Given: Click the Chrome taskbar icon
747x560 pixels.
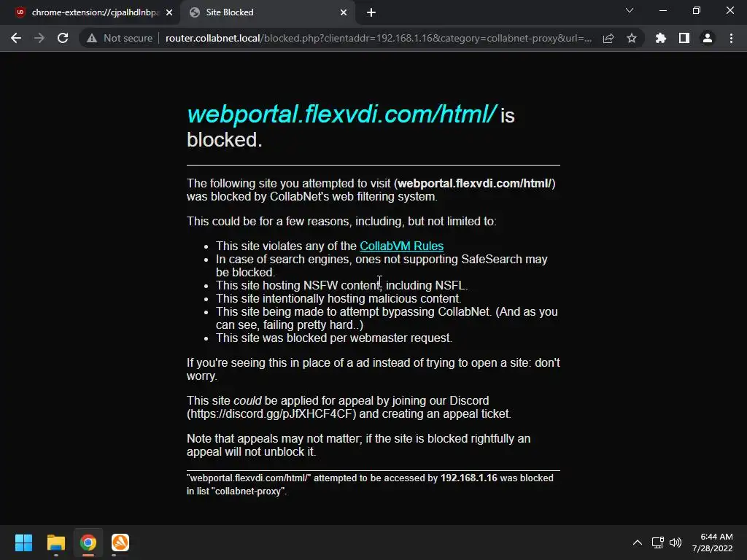Looking at the screenshot, I should [x=88, y=542].
